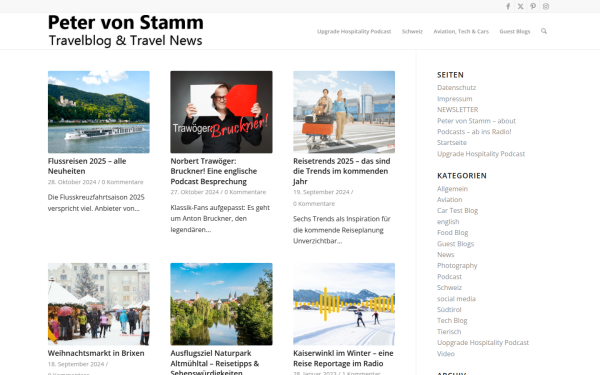Open the Startseite page link
This screenshot has width=600, height=375.
point(452,142)
